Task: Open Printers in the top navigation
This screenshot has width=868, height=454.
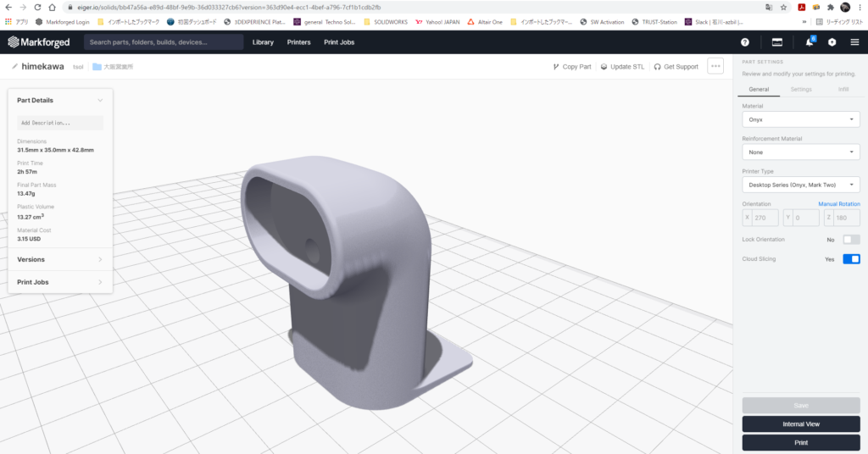Action: click(298, 42)
